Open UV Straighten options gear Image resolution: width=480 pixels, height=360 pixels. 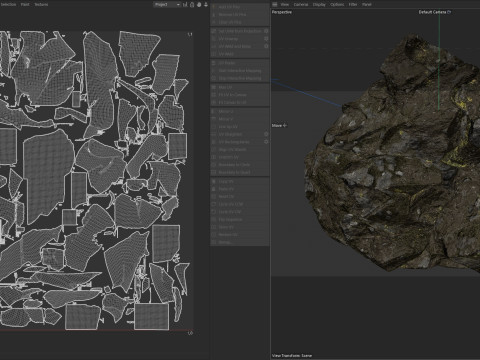tap(266, 134)
